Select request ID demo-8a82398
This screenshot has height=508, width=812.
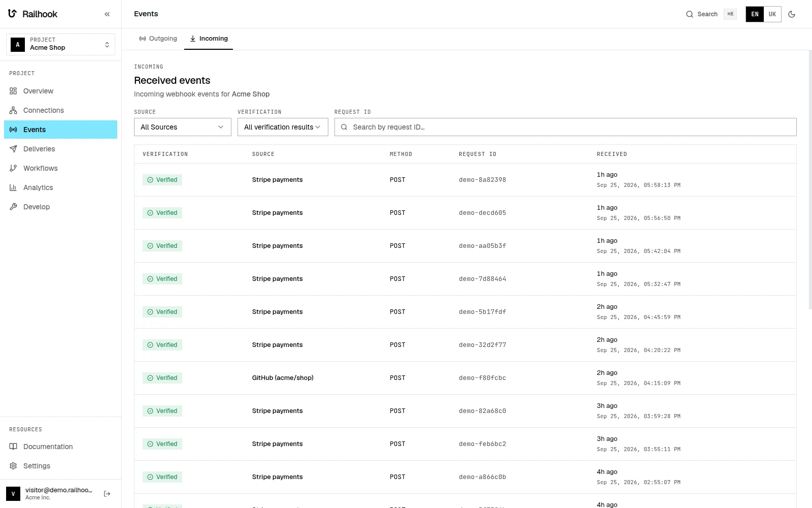coord(482,180)
